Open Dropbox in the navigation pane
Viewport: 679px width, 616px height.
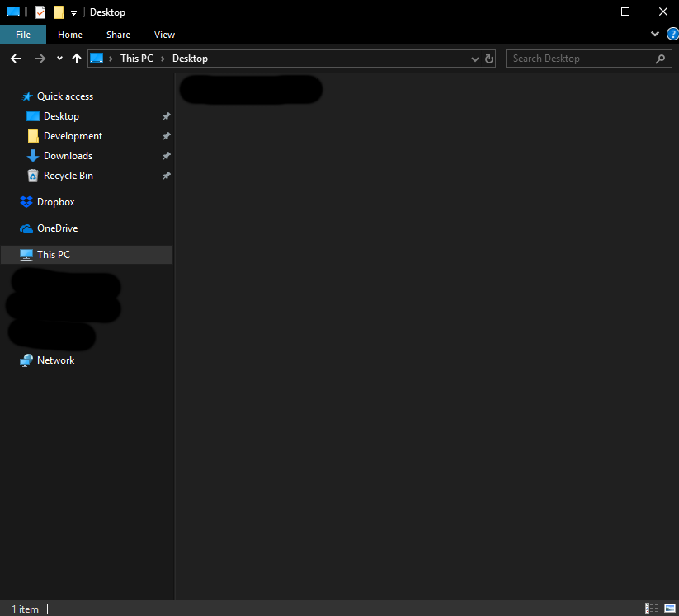pos(55,202)
